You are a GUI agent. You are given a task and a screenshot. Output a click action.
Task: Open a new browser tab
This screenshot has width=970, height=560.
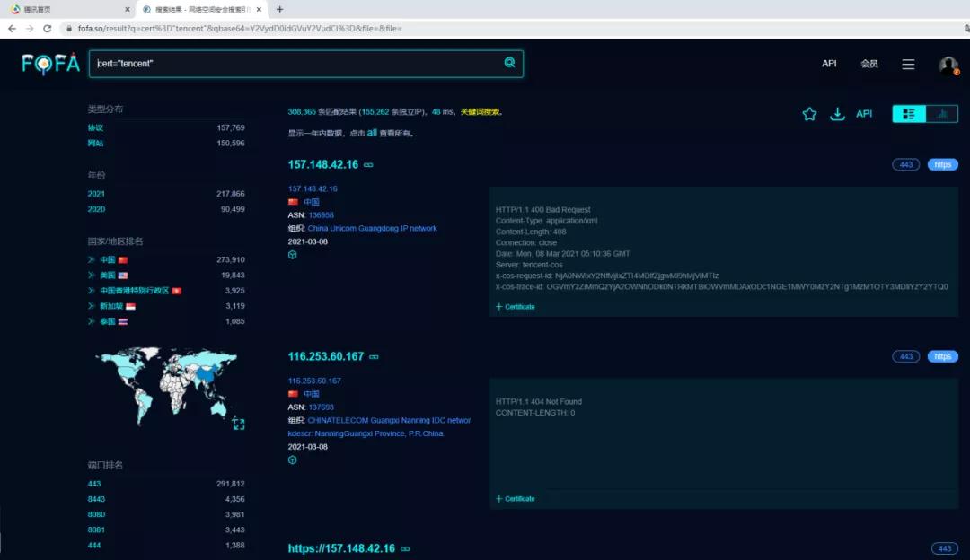pos(279,9)
